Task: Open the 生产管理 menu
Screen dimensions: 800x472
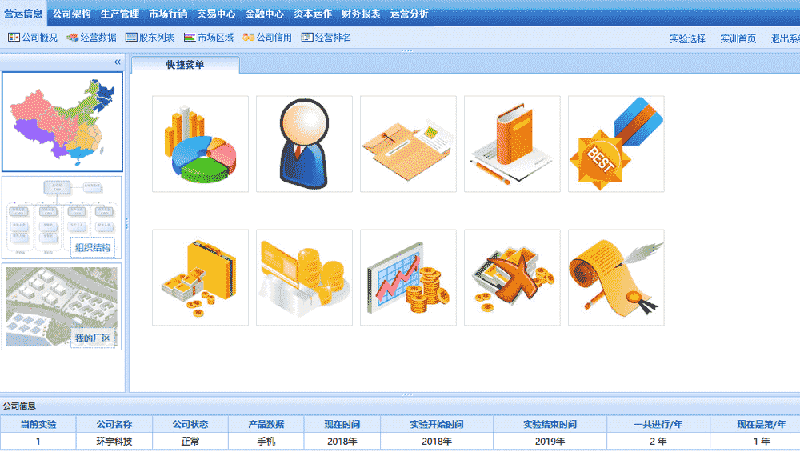Action: coord(120,15)
